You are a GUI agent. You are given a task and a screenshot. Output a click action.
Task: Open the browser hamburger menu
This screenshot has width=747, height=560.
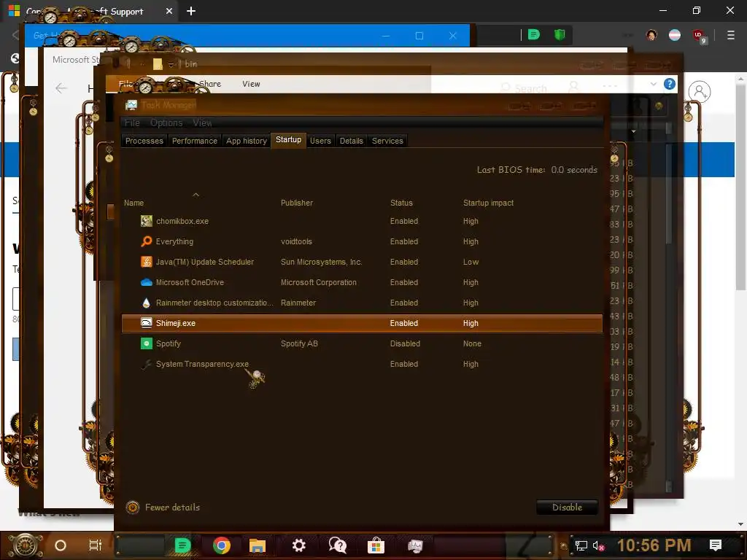tap(731, 35)
